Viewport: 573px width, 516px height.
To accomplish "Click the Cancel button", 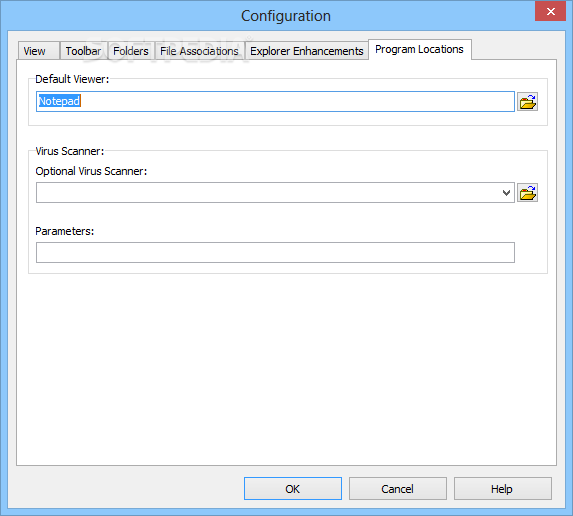I will click(x=398, y=488).
